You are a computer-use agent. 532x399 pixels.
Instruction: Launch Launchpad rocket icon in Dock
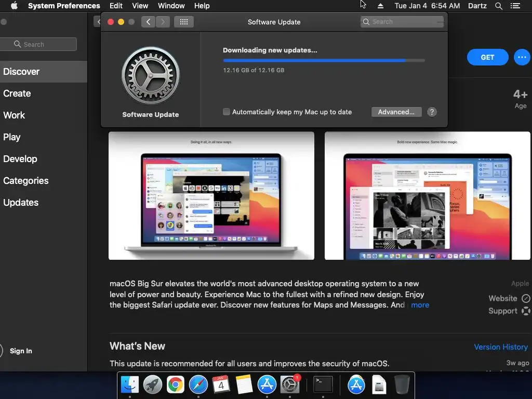tap(152, 385)
